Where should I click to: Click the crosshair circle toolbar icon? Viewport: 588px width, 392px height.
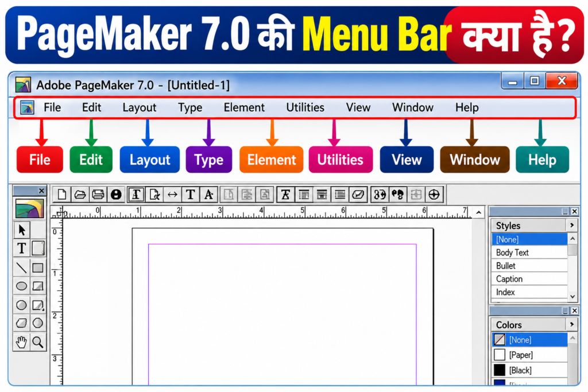[434, 195]
